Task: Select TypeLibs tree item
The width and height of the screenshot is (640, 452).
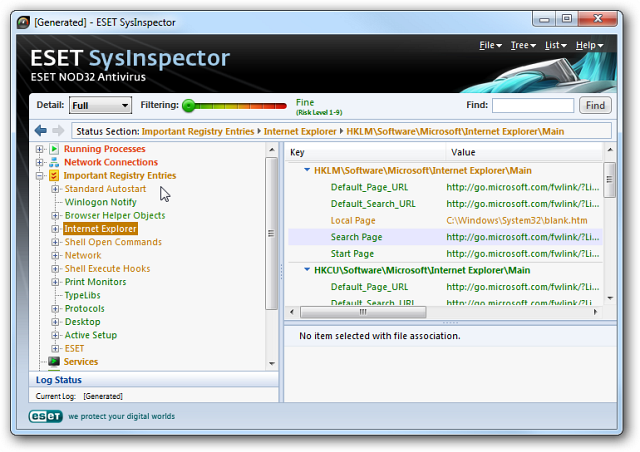Action: click(x=82, y=295)
